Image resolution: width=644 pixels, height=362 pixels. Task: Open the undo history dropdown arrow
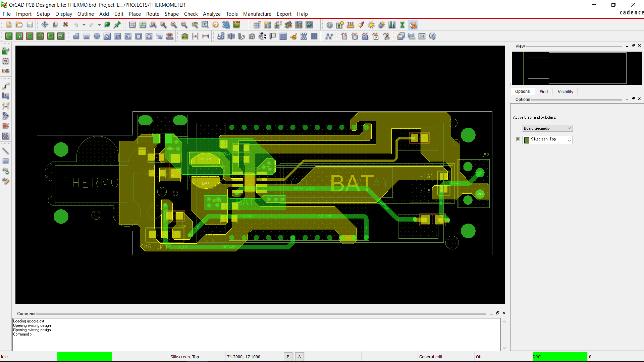coord(84,25)
